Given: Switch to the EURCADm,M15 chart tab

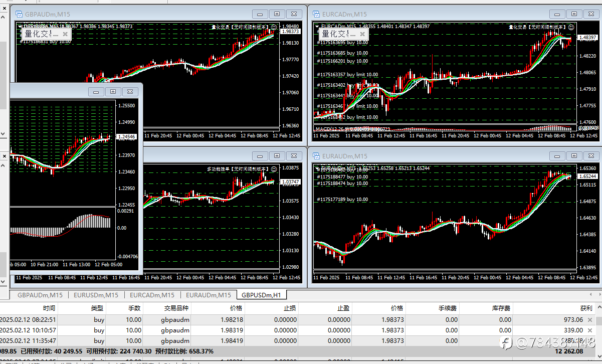Looking at the screenshot, I should 152,295.
